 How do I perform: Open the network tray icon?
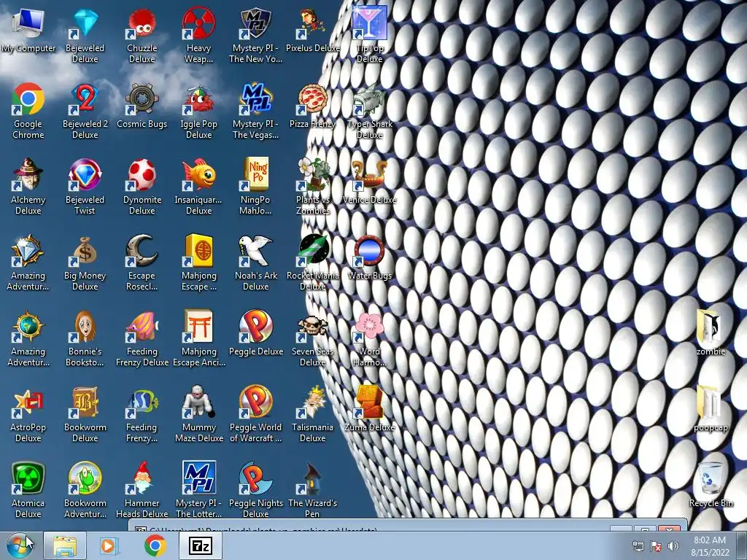[638, 546]
